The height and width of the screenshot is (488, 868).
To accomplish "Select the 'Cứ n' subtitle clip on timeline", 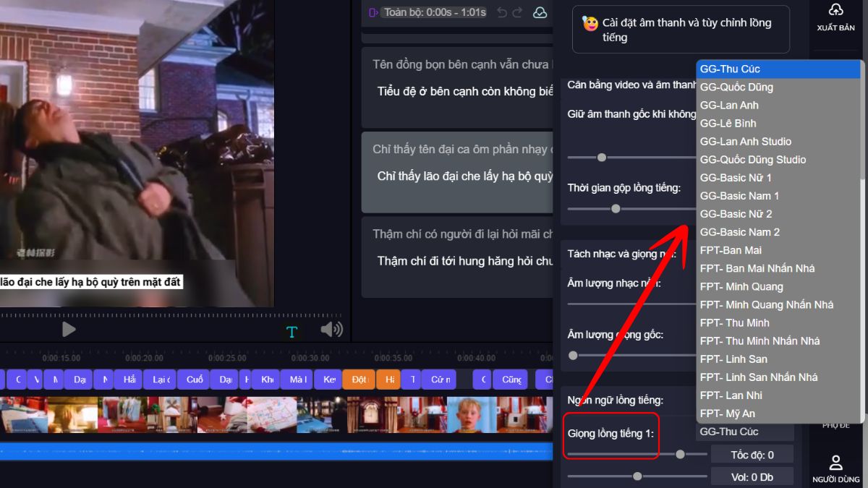I will click(439, 380).
